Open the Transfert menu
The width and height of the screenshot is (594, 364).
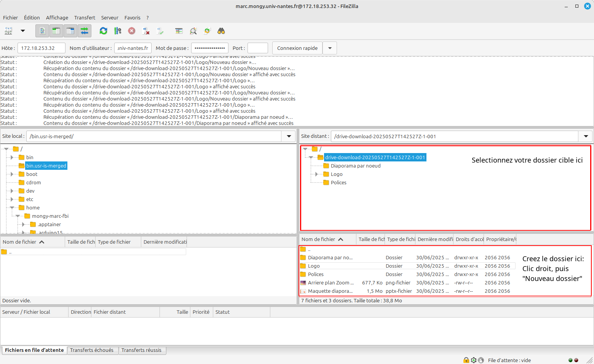pos(85,18)
